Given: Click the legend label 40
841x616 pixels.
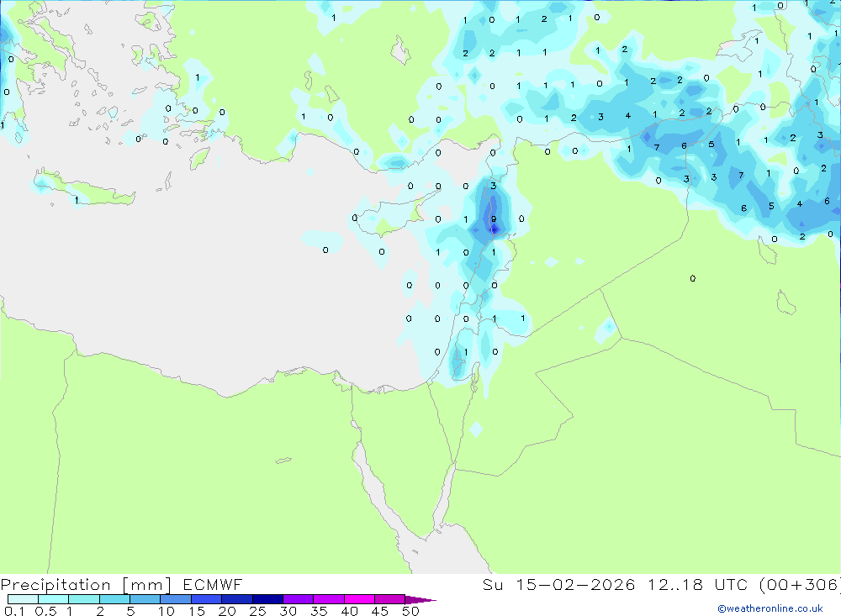Looking at the screenshot, I should click(x=350, y=611).
